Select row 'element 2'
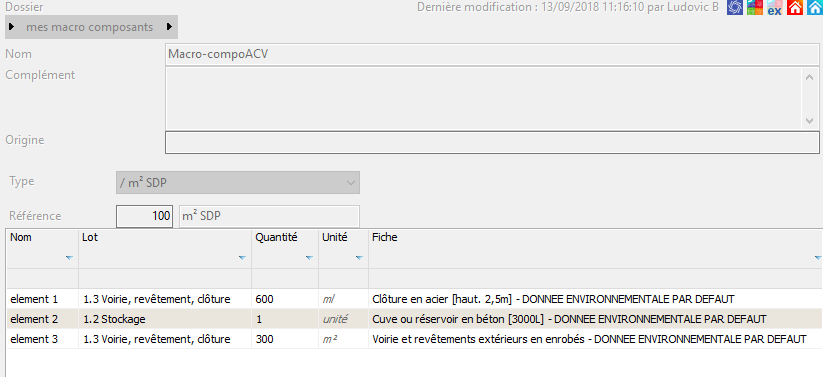The image size is (823, 377). point(415,319)
